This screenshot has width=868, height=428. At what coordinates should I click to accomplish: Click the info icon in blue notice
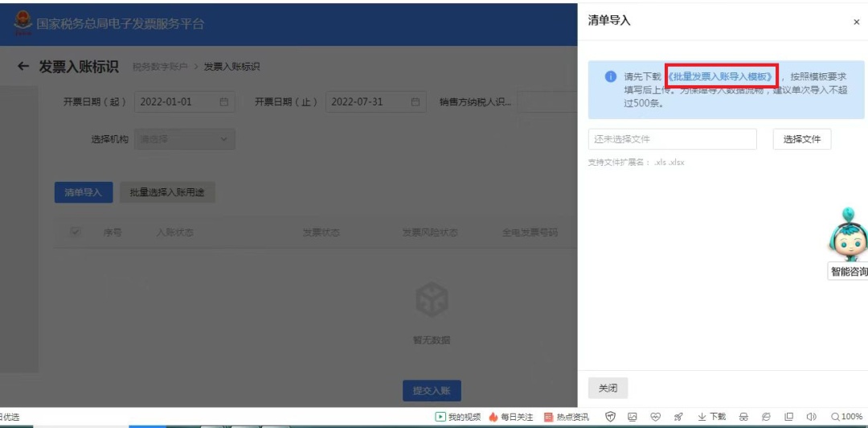click(611, 77)
